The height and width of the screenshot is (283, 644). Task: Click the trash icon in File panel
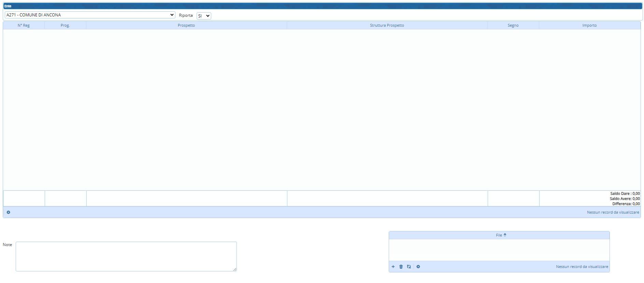(x=401, y=267)
